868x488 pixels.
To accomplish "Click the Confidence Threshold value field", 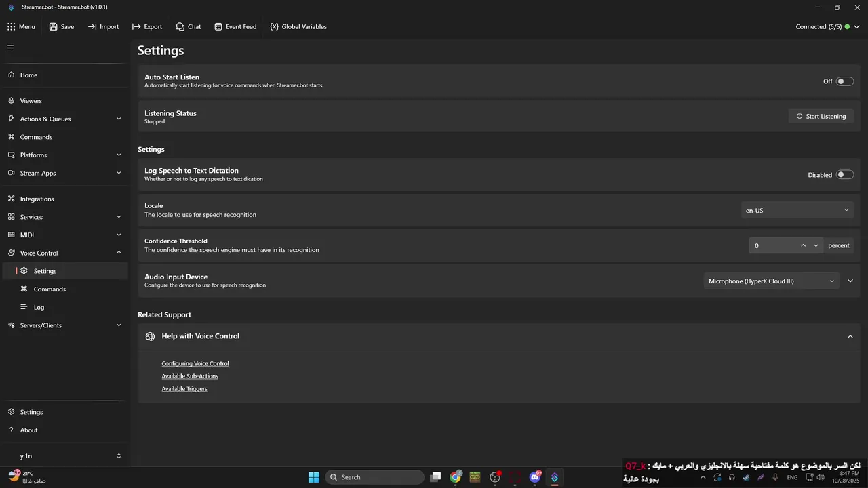I will pyautogui.click(x=773, y=245).
